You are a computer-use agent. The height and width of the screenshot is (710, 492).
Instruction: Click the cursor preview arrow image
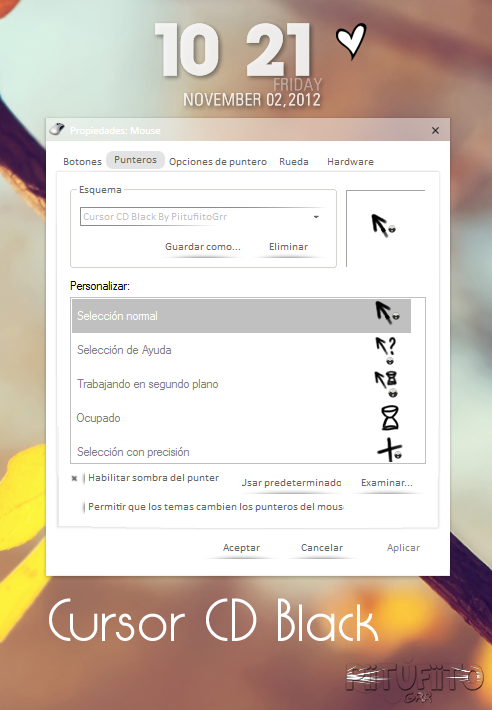pos(384,226)
